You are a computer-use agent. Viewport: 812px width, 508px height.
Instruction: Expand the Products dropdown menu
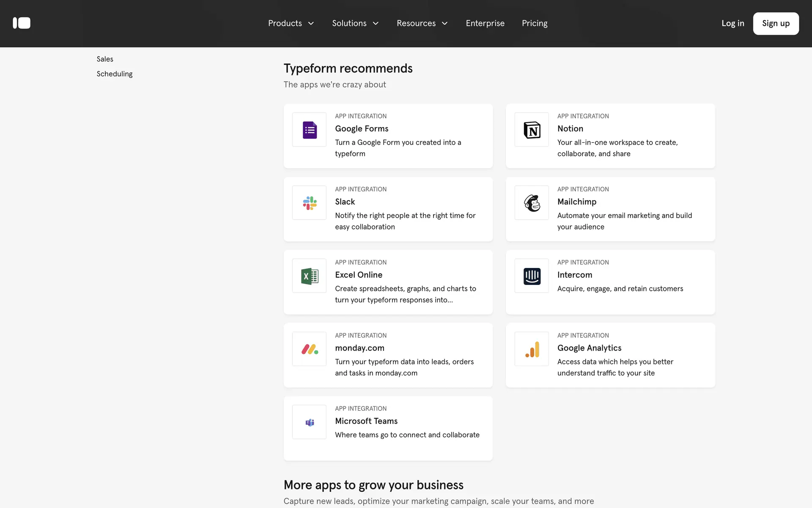pyautogui.click(x=291, y=23)
